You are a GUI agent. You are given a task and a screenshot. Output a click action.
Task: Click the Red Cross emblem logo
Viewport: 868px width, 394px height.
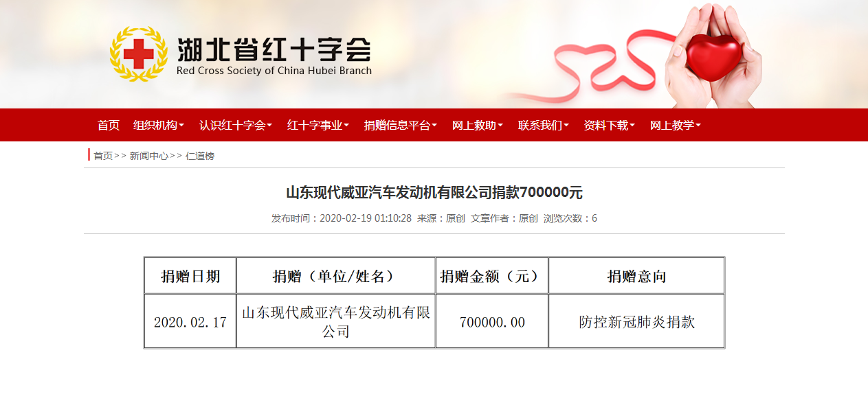(x=139, y=54)
